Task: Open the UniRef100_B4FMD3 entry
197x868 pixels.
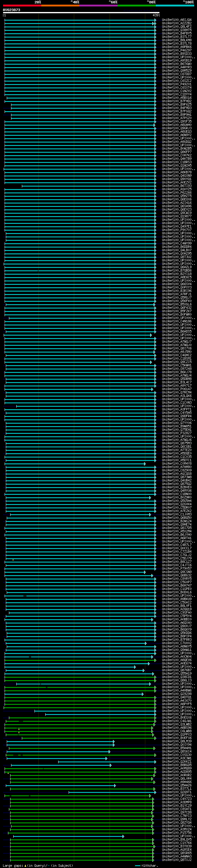Action: [x=176, y=108]
